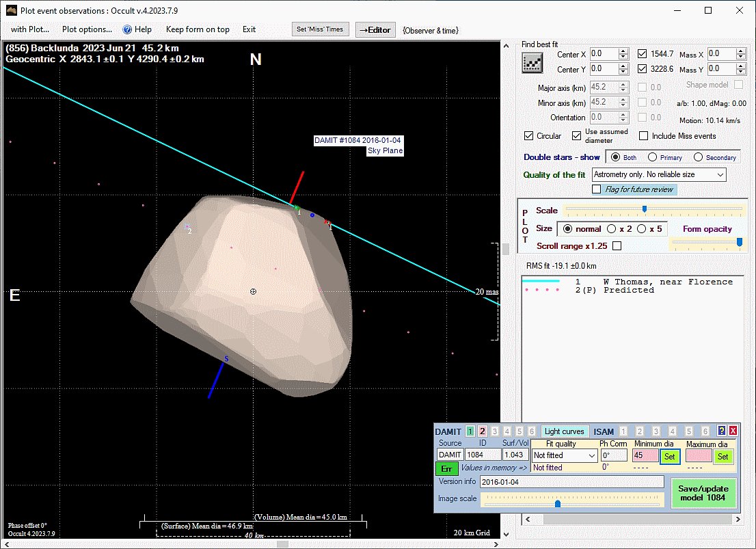Click the Version info text field

click(x=571, y=482)
